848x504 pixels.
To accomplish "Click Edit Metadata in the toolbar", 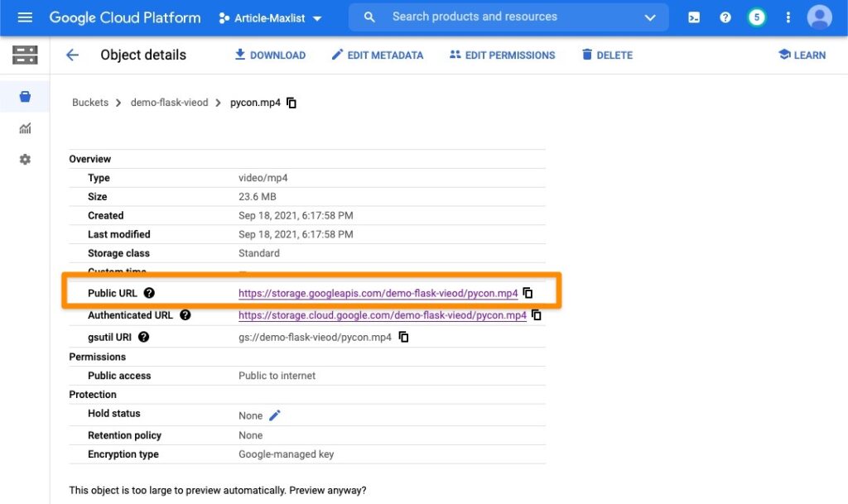I will click(x=377, y=55).
